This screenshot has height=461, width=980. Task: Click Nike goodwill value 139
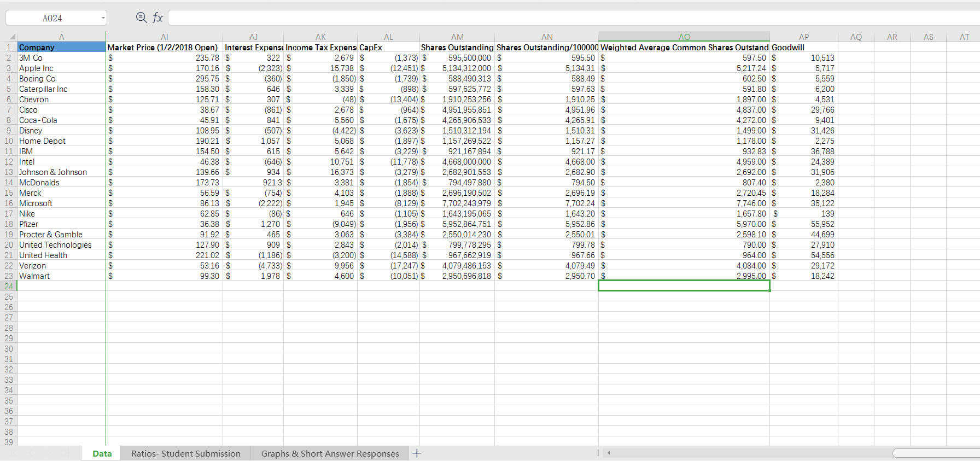(x=804, y=214)
